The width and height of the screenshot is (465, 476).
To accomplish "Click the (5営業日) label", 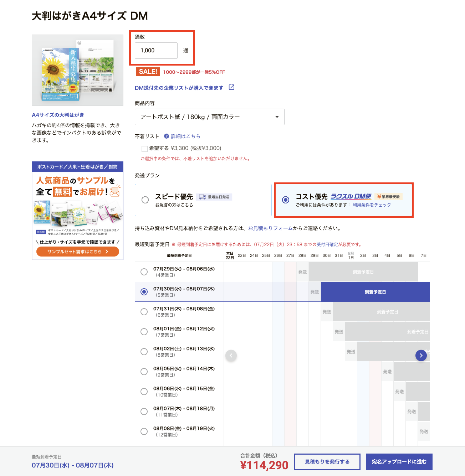I will 165,295.
